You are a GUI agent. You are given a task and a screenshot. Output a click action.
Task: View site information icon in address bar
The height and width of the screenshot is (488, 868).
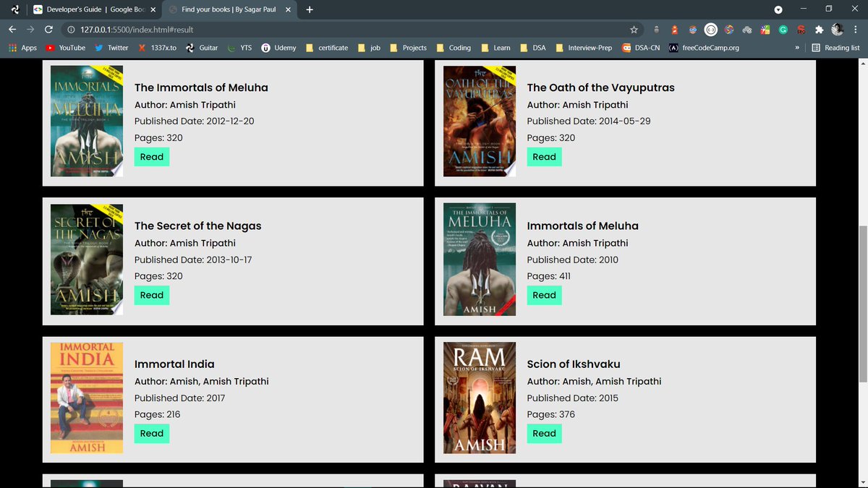click(x=71, y=30)
